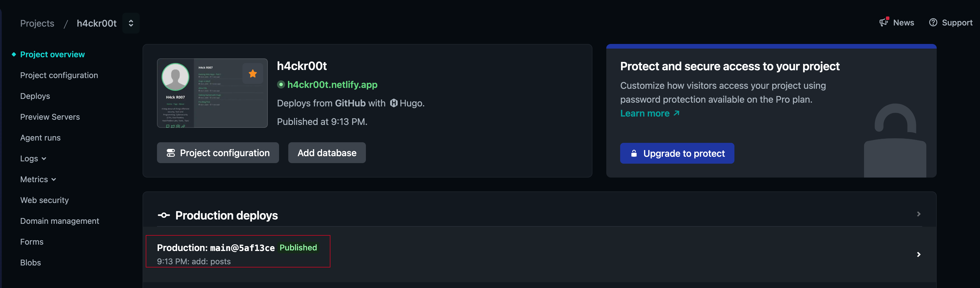Select Deploys in the sidebar
Viewport: 980px width, 288px height.
(x=35, y=96)
